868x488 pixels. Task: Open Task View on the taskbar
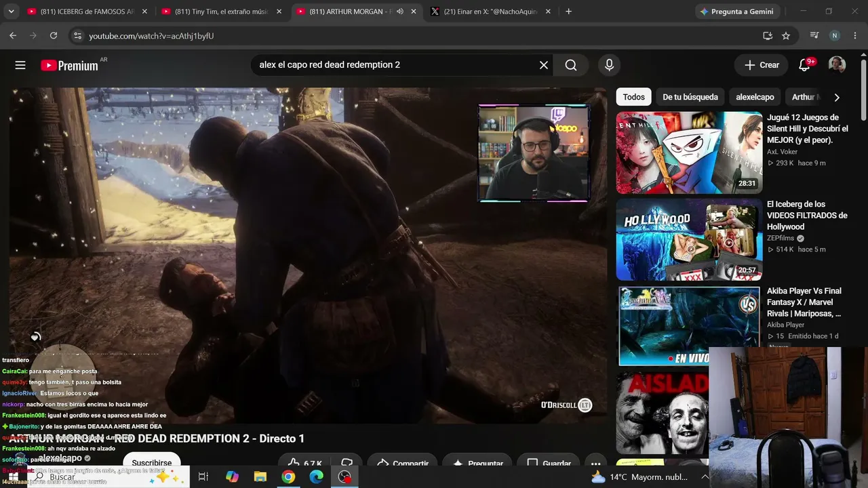(x=203, y=477)
